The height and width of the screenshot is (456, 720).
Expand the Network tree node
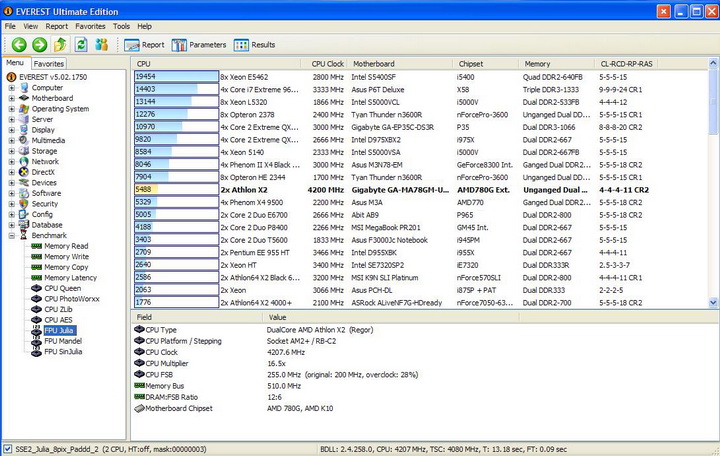[11, 162]
